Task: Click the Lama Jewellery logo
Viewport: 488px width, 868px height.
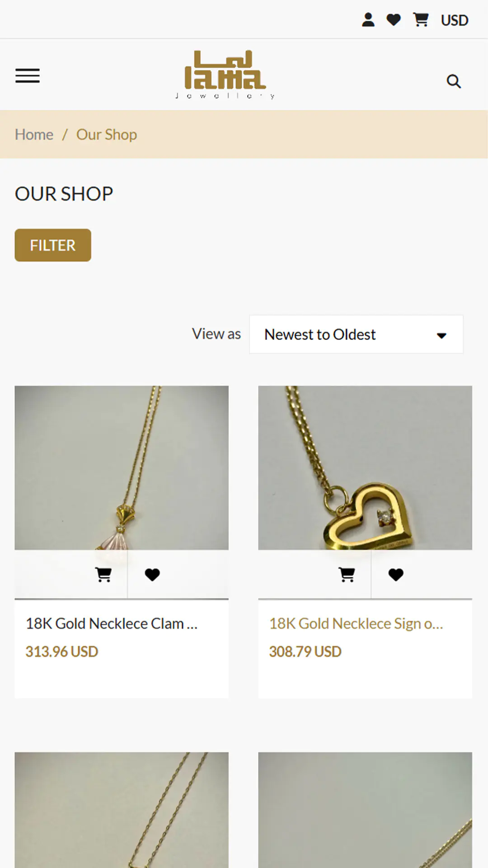Action: [225, 75]
